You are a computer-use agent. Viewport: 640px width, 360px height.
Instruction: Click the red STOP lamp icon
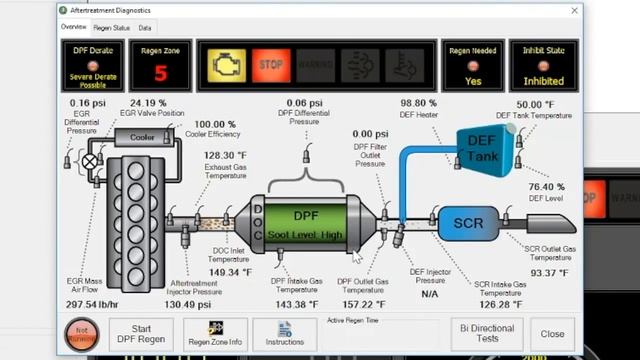271,66
